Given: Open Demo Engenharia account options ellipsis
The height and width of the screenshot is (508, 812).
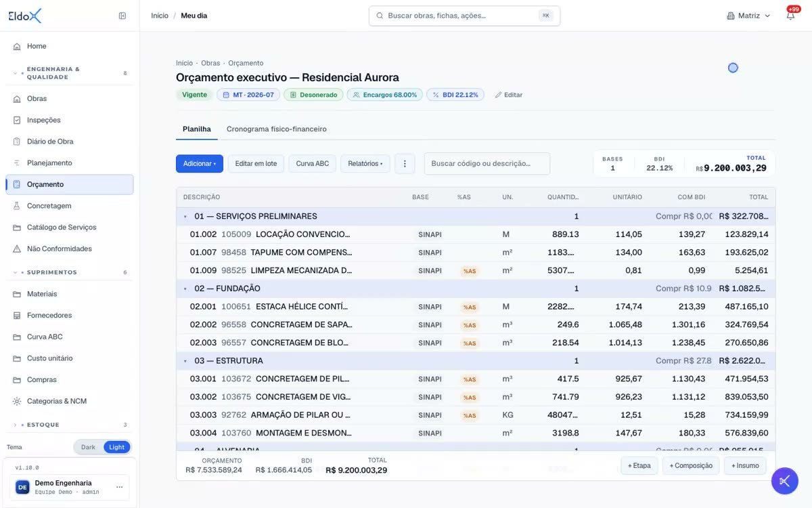Looking at the screenshot, I should tap(120, 487).
